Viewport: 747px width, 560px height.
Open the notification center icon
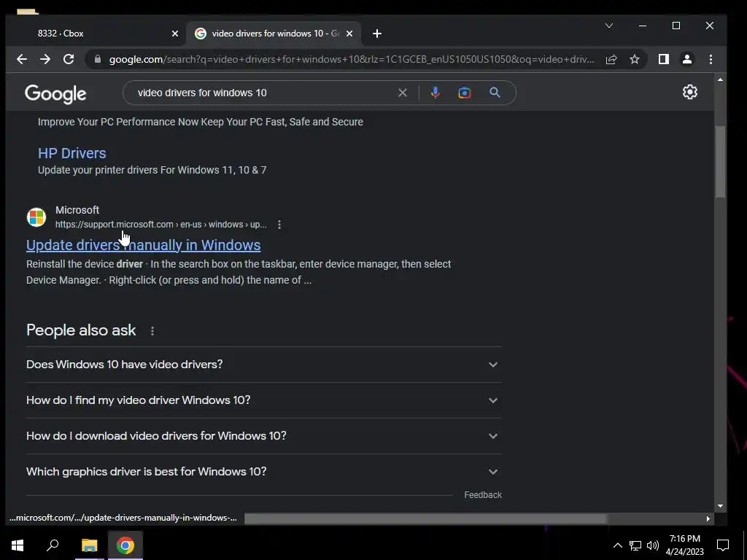click(723, 545)
